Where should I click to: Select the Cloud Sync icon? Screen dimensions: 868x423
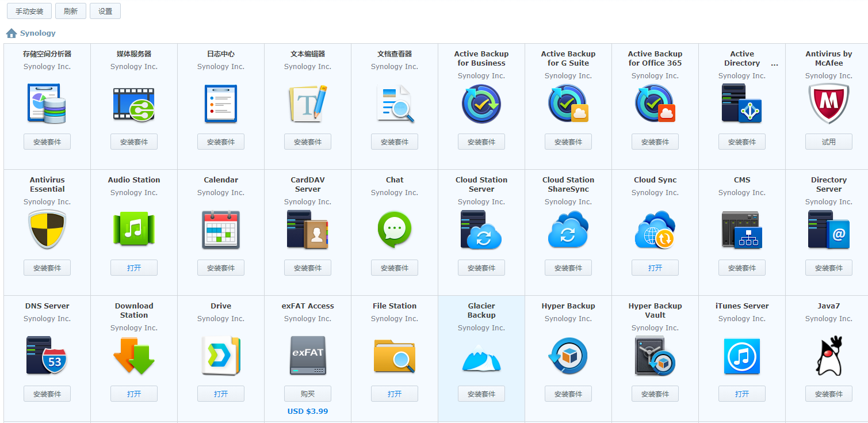tap(655, 230)
